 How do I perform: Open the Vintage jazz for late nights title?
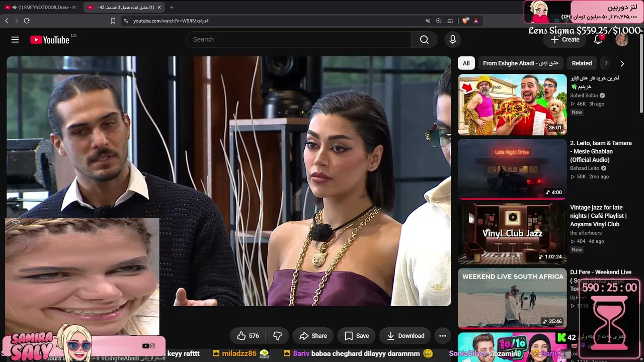pyautogui.click(x=599, y=216)
